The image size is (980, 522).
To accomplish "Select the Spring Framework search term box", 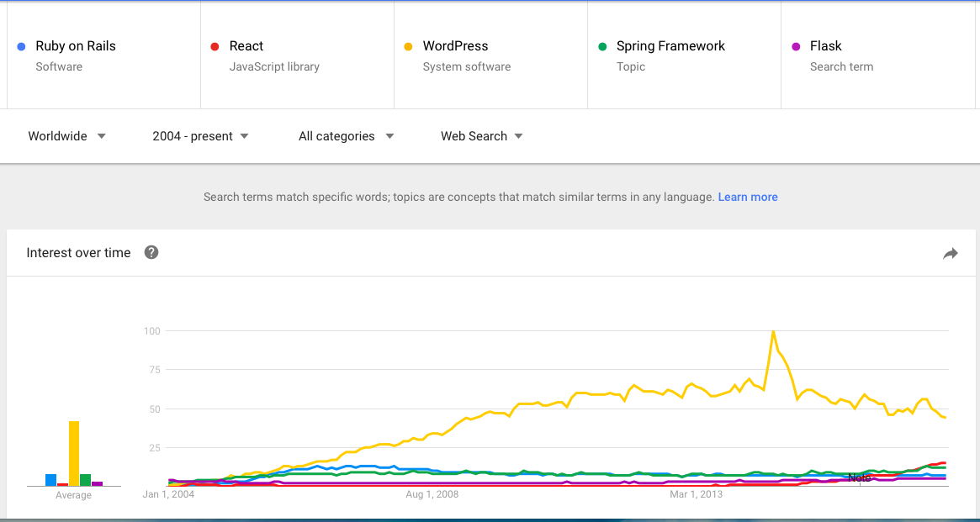I will tap(685, 55).
